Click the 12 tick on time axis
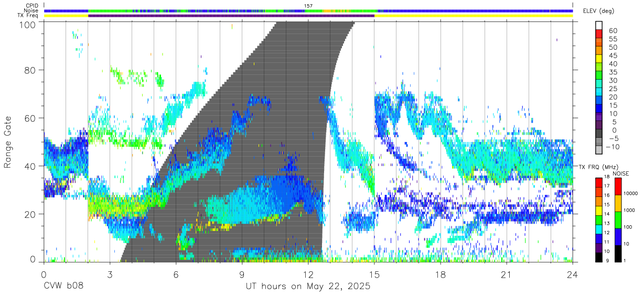Viewport: 644px width, 297px height. click(308, 274)
